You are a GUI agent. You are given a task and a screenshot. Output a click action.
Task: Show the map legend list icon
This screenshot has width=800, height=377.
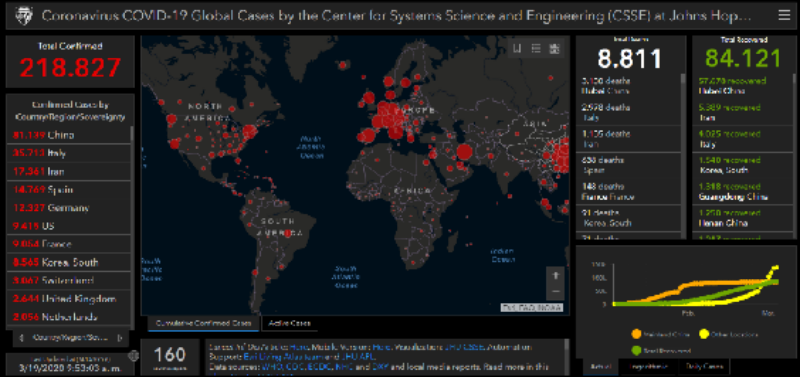coord(536,48)
